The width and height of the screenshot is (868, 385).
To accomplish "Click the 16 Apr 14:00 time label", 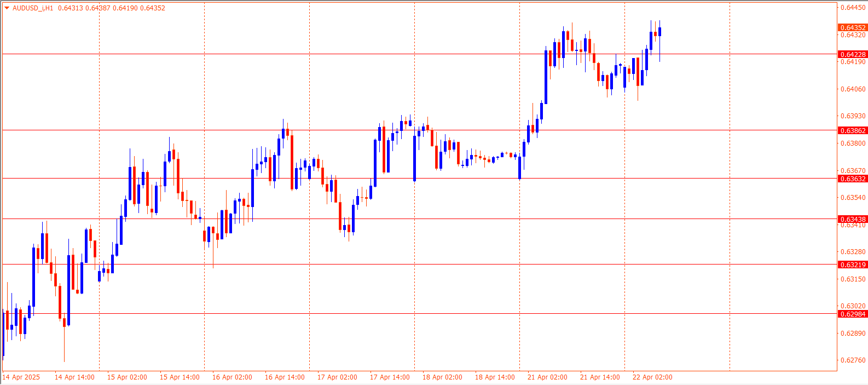I will click(285, 377).
